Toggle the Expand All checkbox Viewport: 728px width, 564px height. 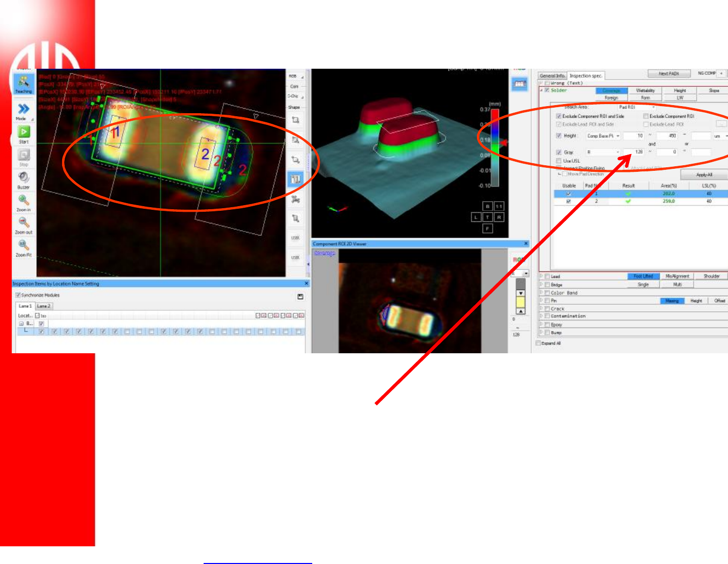(538, 343)
